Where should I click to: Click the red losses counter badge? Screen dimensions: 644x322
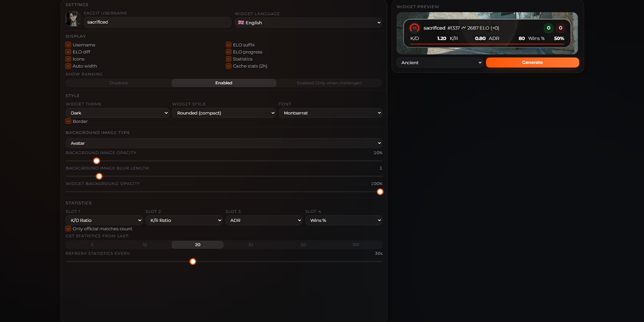point(560,28)
